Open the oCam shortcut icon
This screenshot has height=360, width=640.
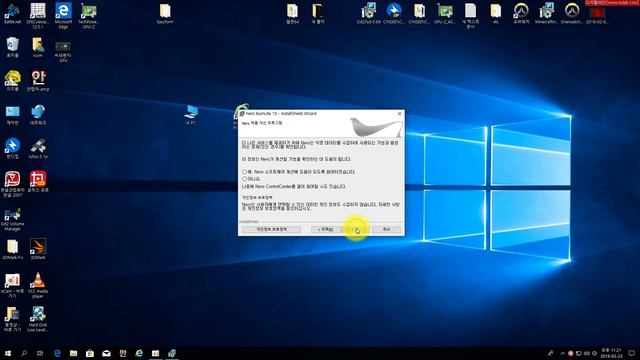(12, 285)
